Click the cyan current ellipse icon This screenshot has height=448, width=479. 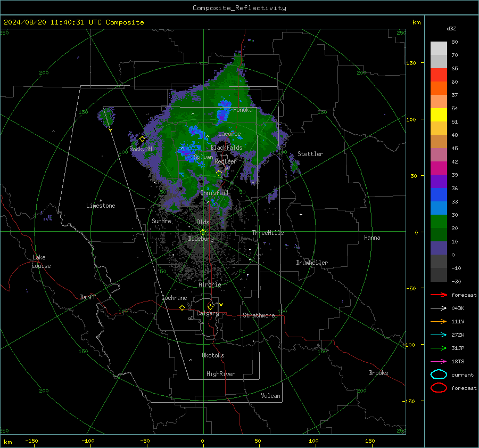(439, 374)
